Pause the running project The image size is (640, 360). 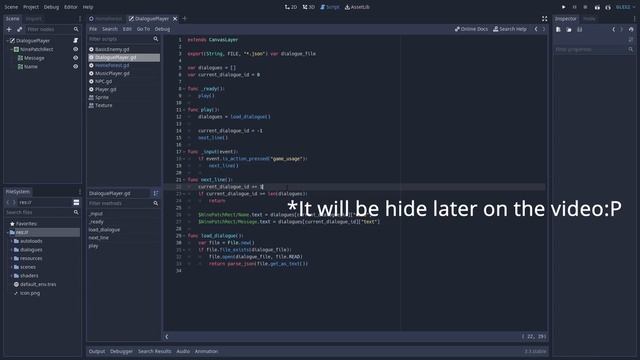[574, 7]
